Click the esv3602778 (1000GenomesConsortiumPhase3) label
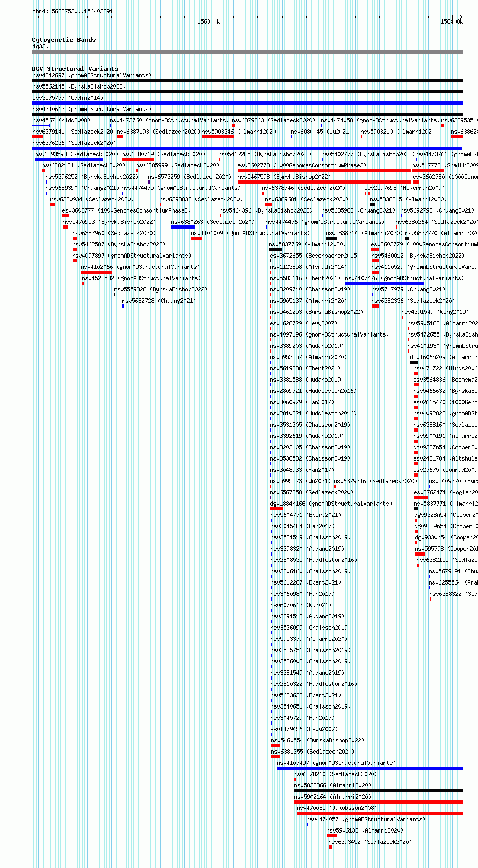 pos(302,165)
